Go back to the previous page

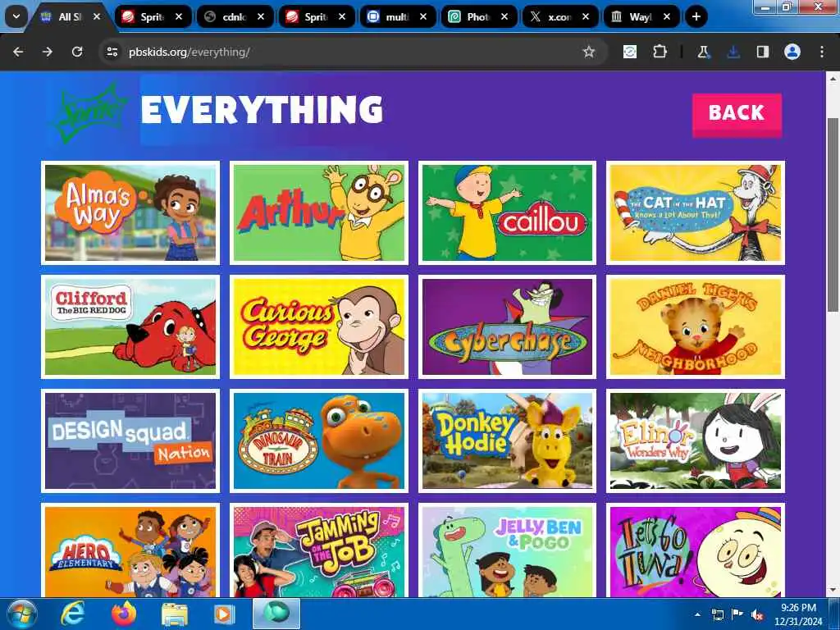[18, 52]
